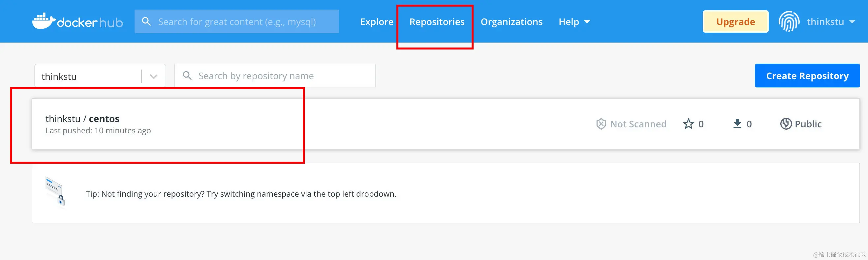Expand the thinkstu account menu
Image resolution: width=868 pixels, height=260 pixels.
point(831,21)
